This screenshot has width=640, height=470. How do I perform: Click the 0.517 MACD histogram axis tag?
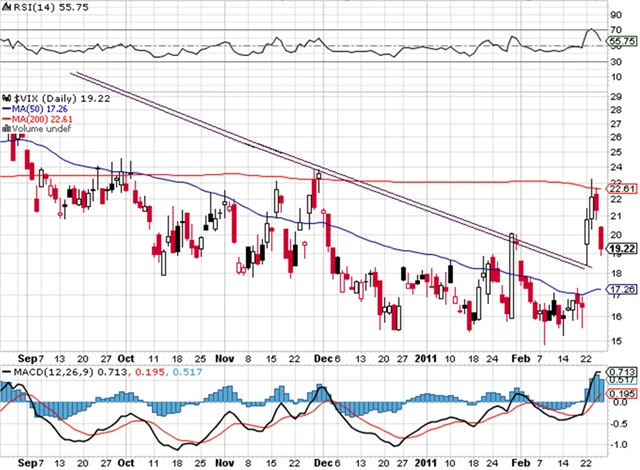click(x=622, y=381)
